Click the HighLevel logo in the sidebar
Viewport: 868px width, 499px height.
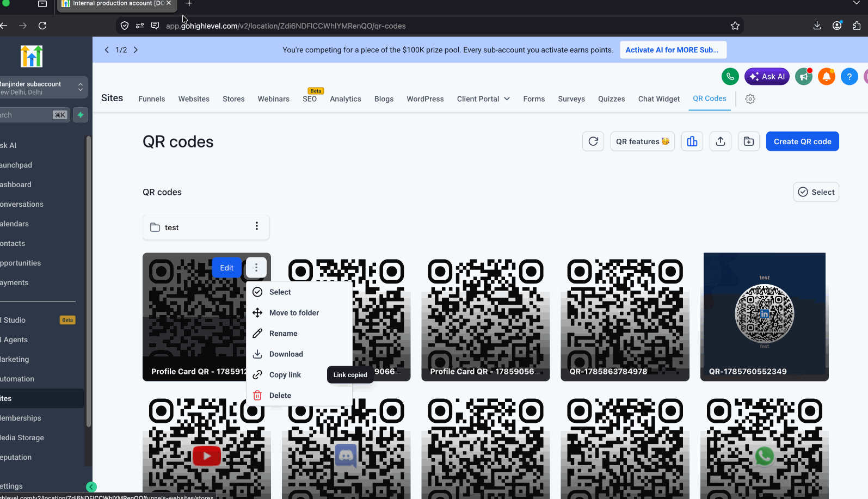tap(32, 56)
